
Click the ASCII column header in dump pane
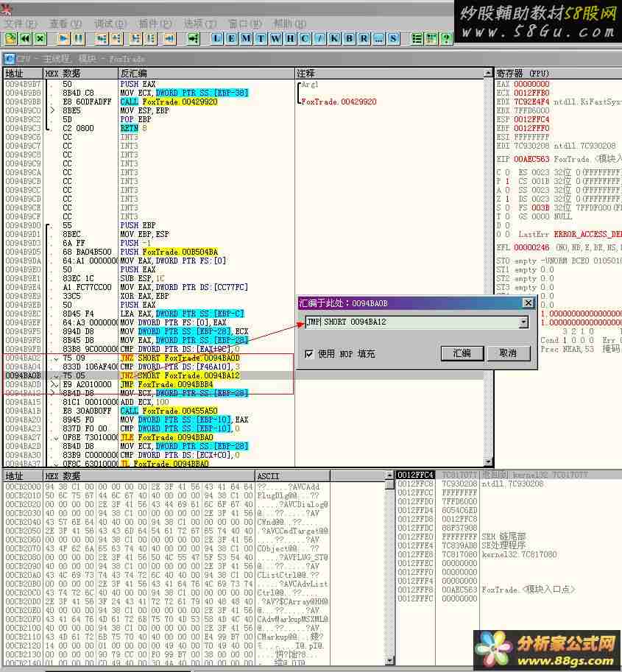coord(293,475)
